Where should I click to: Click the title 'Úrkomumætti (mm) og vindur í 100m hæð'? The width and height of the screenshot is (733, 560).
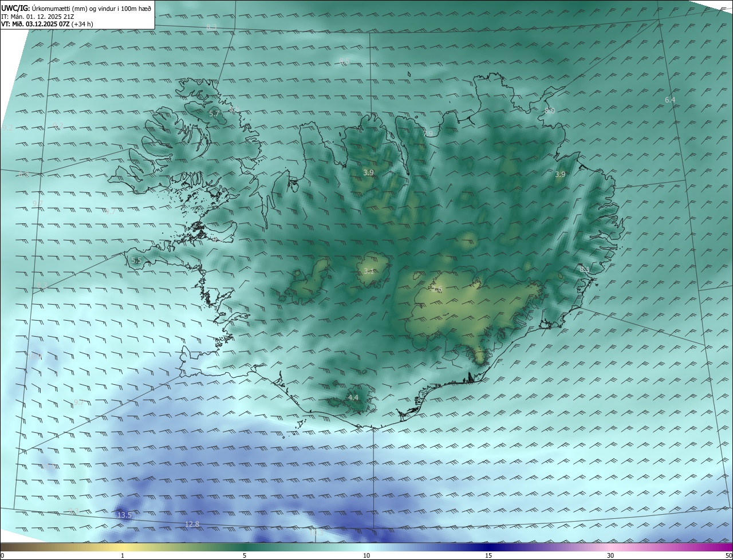(x=92, y=8)
